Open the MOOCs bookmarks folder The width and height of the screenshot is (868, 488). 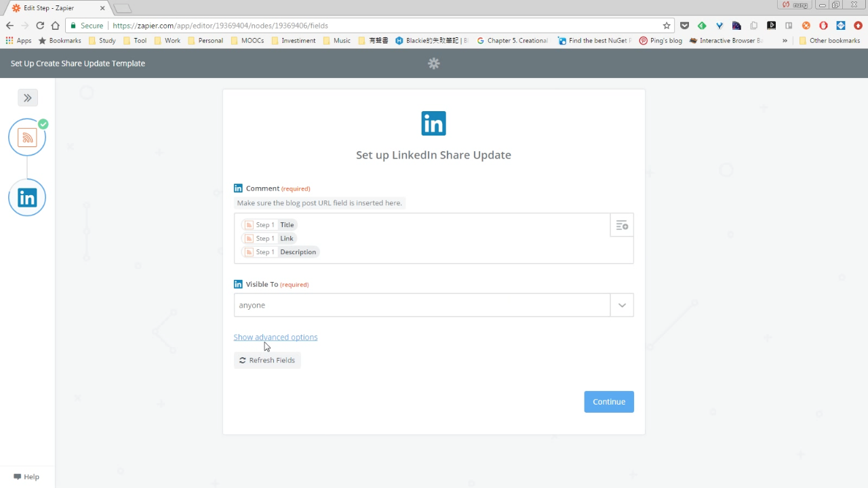pos(247,41)
